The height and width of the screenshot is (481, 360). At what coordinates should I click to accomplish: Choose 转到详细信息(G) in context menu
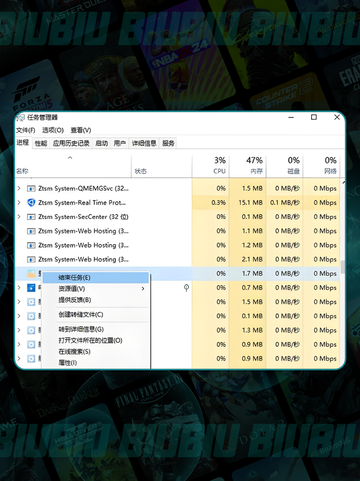[95, 329]
